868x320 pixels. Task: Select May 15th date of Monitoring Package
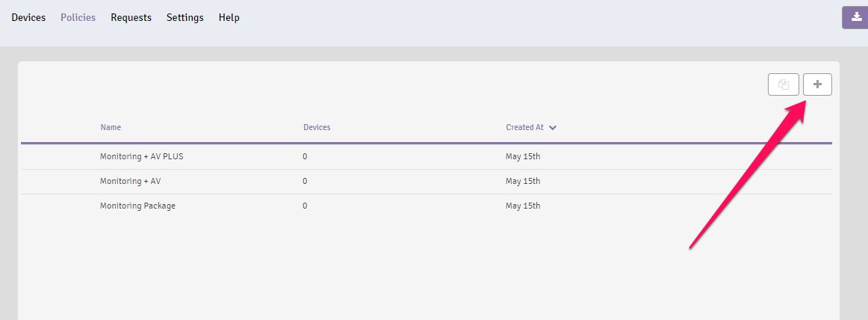pos(523,206)
